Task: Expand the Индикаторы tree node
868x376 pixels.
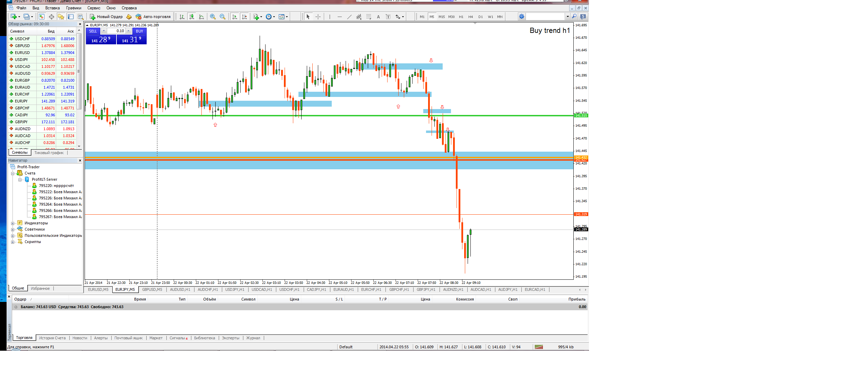Action: (x=13, y=223)
